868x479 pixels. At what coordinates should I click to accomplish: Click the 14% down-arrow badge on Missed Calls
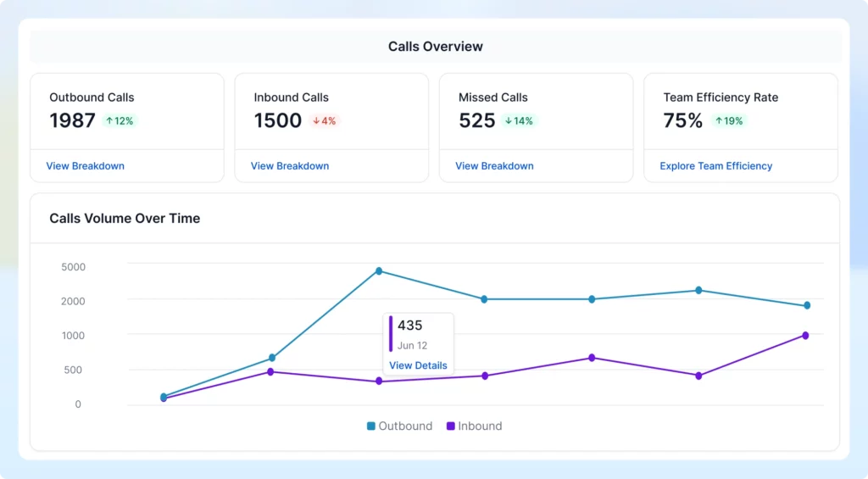[519, 121]
